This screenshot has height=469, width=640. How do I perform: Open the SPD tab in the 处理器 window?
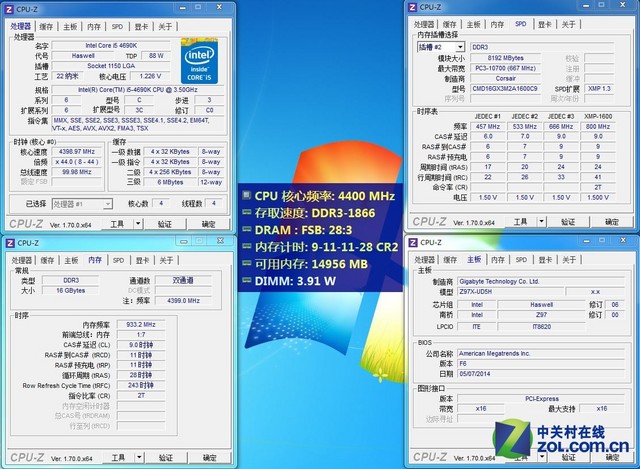coord(117,27)
